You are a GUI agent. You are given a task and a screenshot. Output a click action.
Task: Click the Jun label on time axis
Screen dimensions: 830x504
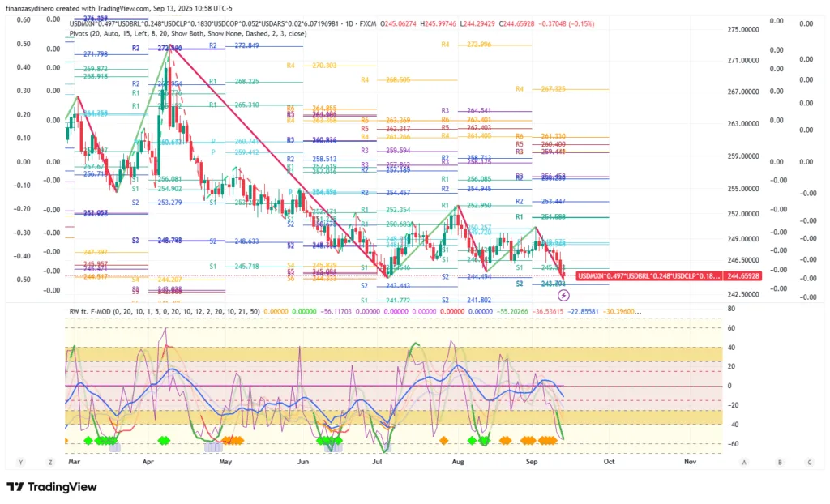point(303,462)
